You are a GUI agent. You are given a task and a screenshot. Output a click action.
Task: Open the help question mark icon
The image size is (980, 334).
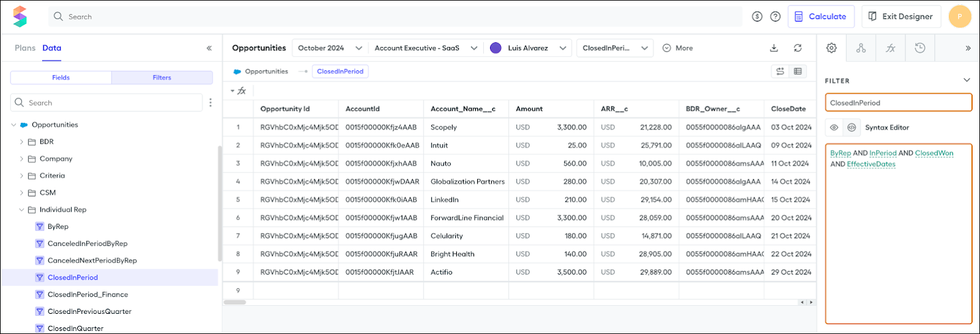(775, 17)
